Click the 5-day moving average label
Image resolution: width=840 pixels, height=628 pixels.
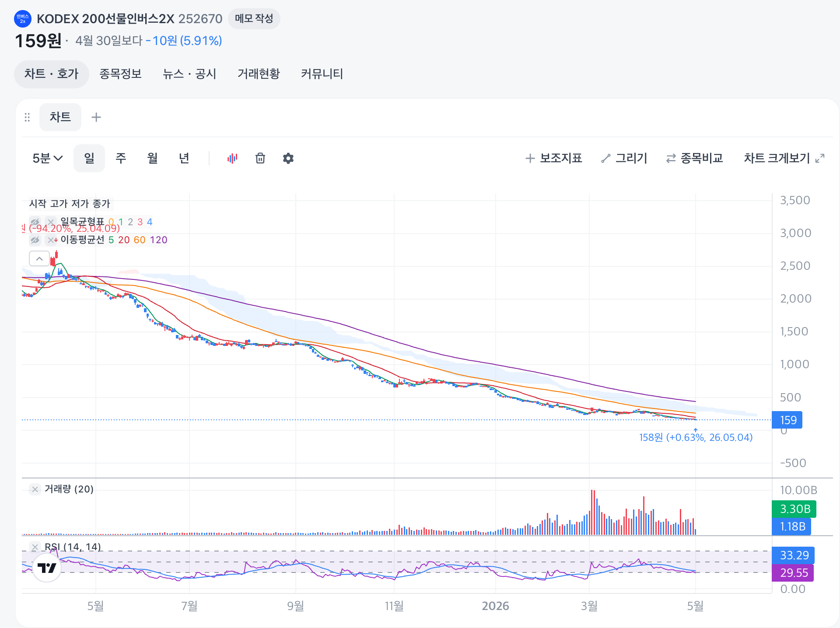coord(111,240)
